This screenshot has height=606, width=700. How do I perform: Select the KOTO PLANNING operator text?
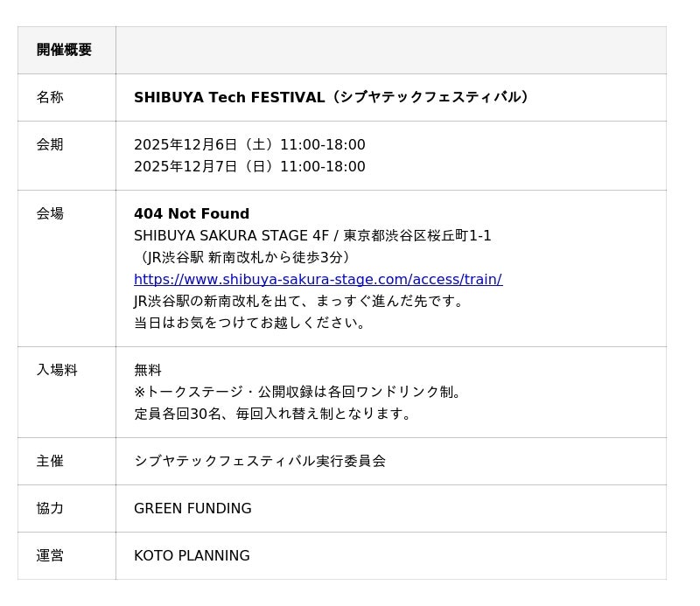click(x=192, y=555)
